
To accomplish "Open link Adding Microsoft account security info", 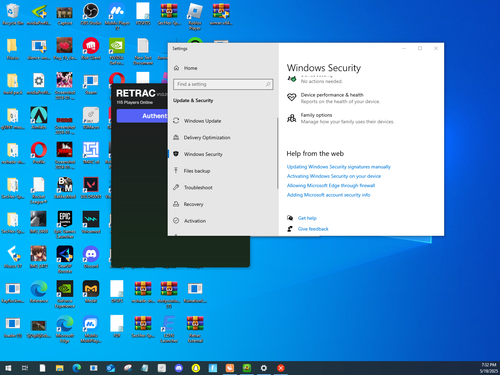I will pyautogui.click(x=328, y=195).
